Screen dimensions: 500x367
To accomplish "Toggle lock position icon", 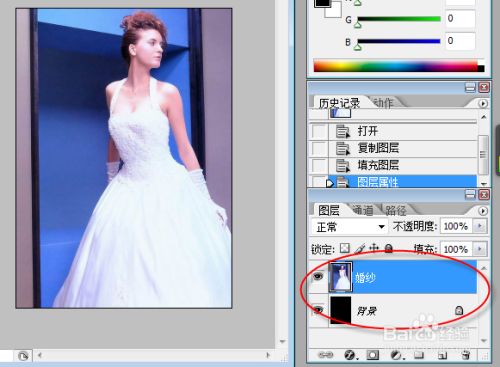I will [374, 248].
